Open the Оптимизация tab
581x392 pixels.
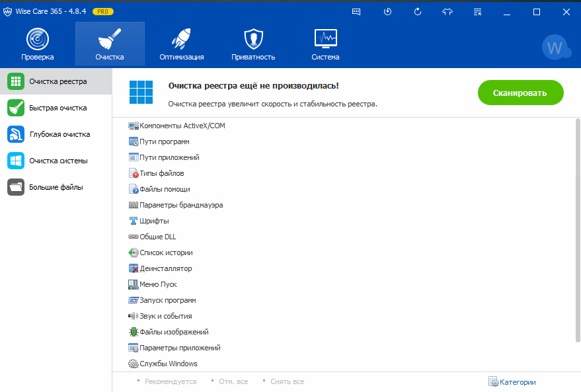(182, 44)
